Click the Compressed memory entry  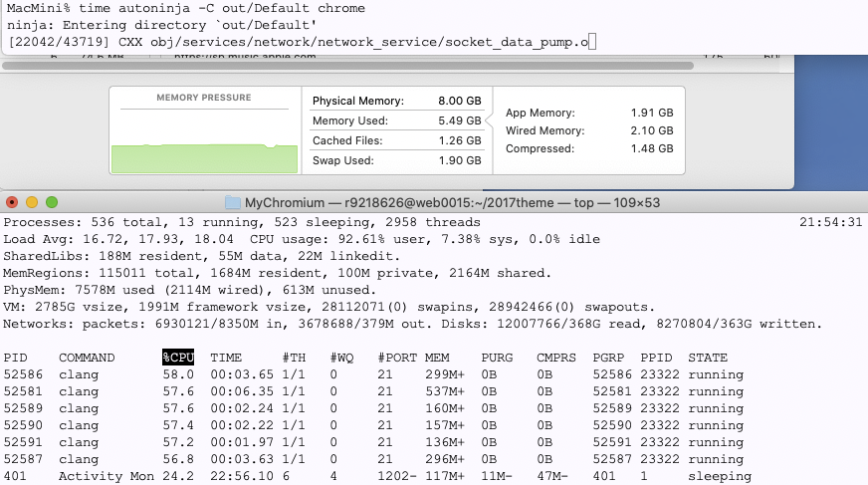[589, 148]
